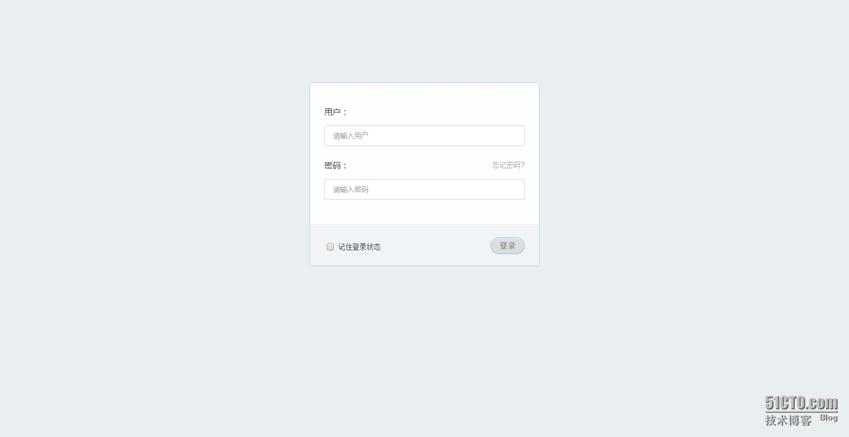Click right end of the password input box
Image resolution: width=849 pixels, height=437 pixels.
point(514,190)
